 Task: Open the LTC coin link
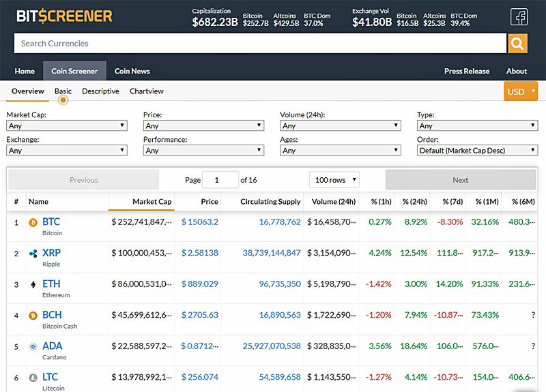tap(50, 377)
